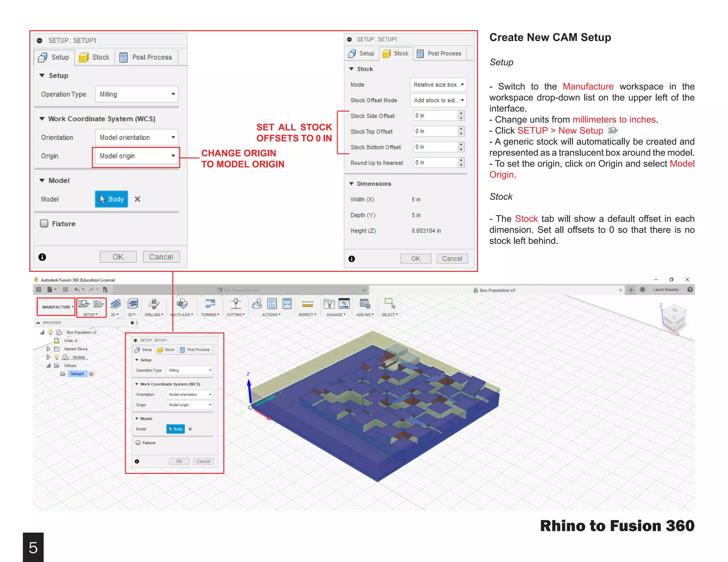
Task: Collapse the enlarged SETUP: SETUP1 dialog header circle
Action: (x=39, y=40)
